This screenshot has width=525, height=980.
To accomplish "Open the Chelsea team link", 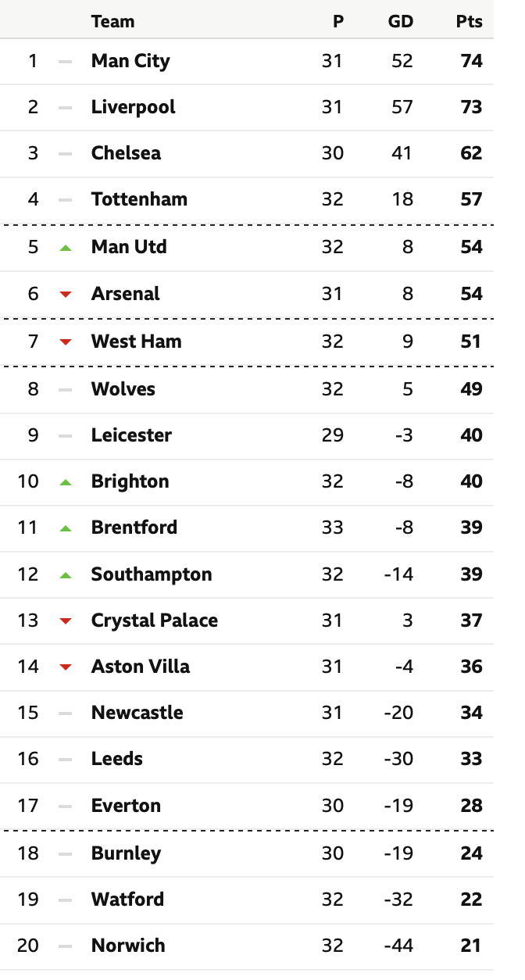I will (x=126, y=153).
